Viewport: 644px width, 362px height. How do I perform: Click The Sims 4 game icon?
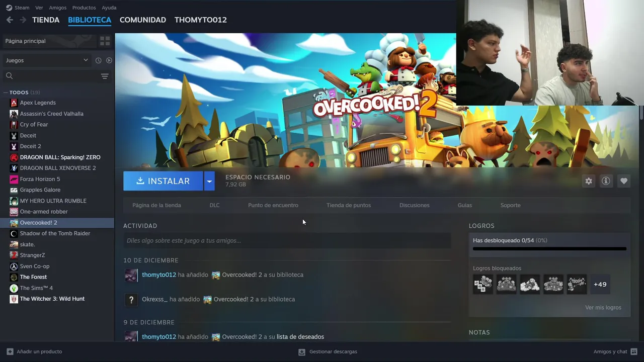coord(14,288)
